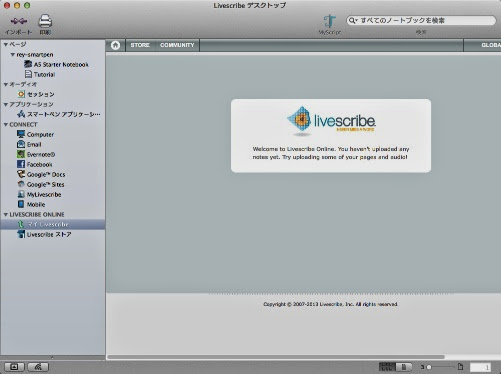The height and width of the screenshot is (374, 501).
Task: Select the マイ Livescribe sidebar item
Action: click(53, 224)
